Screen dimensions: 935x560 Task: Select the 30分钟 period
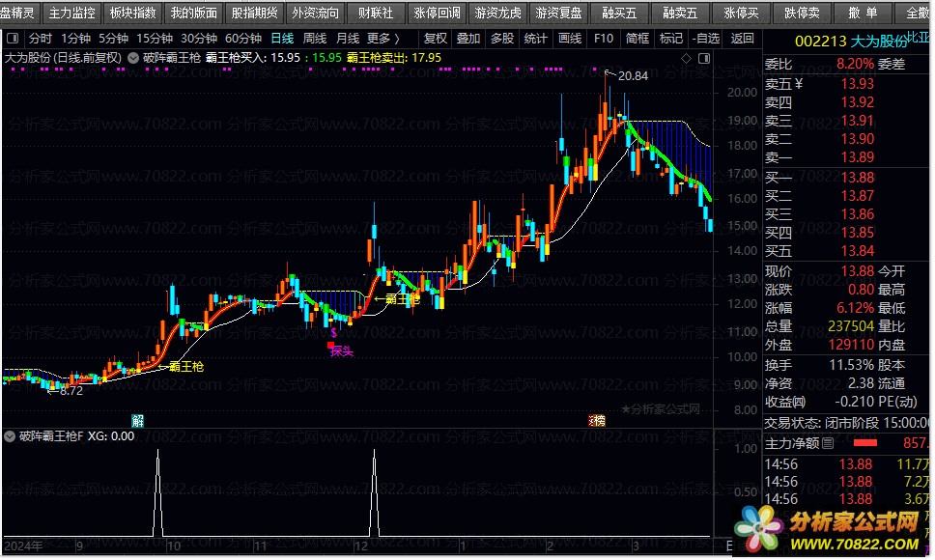click(x=199, y=39)
